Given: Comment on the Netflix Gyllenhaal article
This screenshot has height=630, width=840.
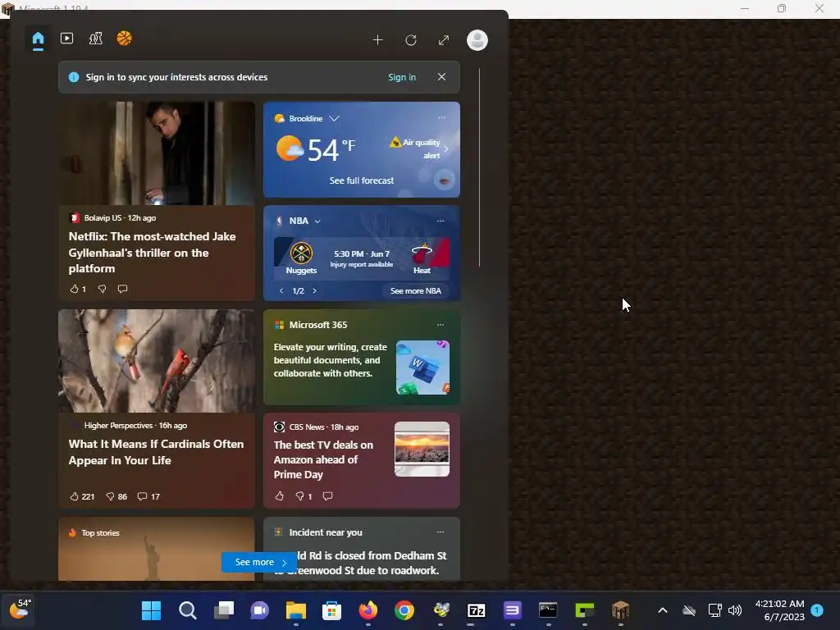Looking at the screenshot, I should coord(123,289).
